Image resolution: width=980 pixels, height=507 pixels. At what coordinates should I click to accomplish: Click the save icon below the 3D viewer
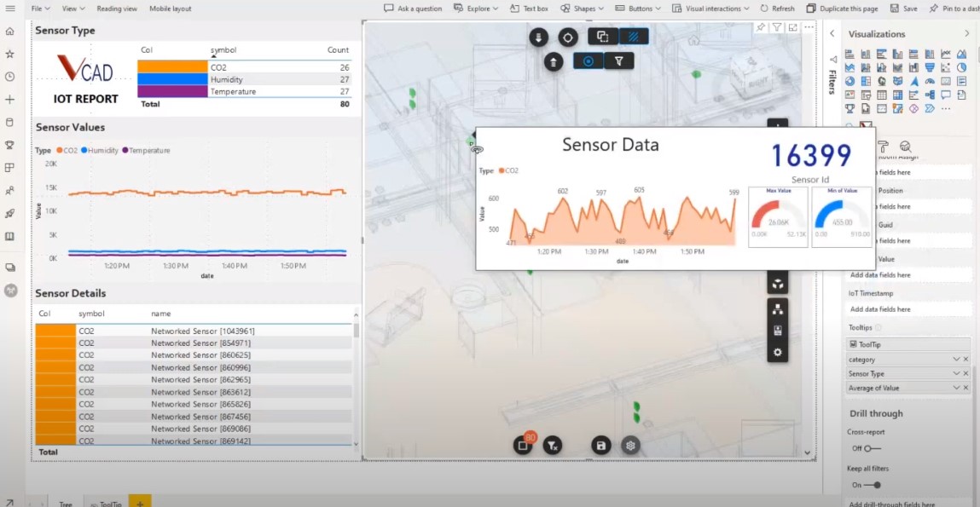[x=600, y=445]
